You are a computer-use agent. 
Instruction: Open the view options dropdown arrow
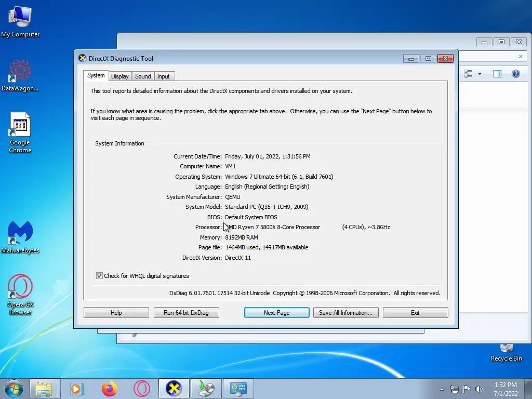pos(480,74)
